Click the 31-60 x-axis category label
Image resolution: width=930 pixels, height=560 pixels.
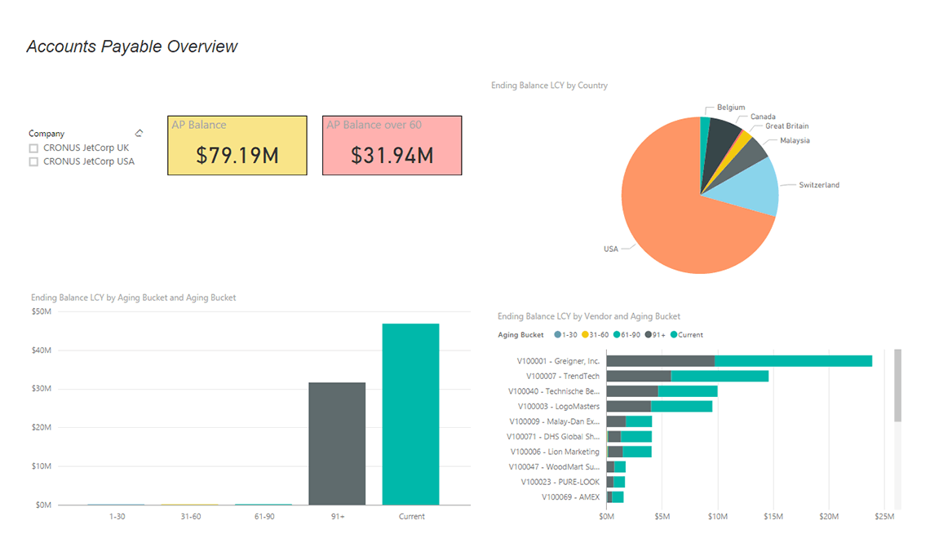tap(190, 517)
